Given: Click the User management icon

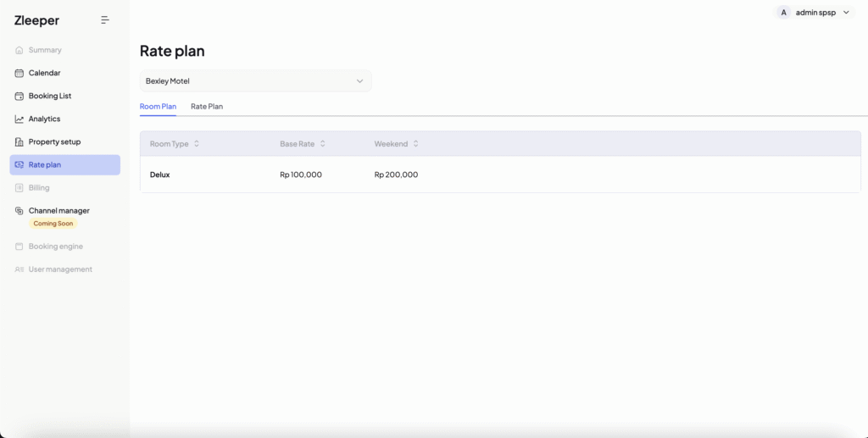Looking at the screenshot, I should pyautogui.click(x=19, y=269).
